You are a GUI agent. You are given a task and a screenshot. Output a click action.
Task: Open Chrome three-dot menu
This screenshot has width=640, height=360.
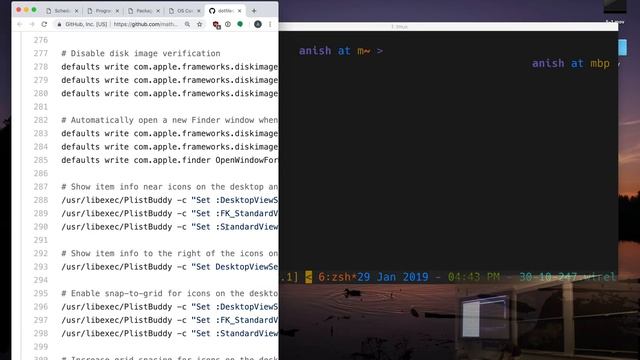[x=270, y=24]
